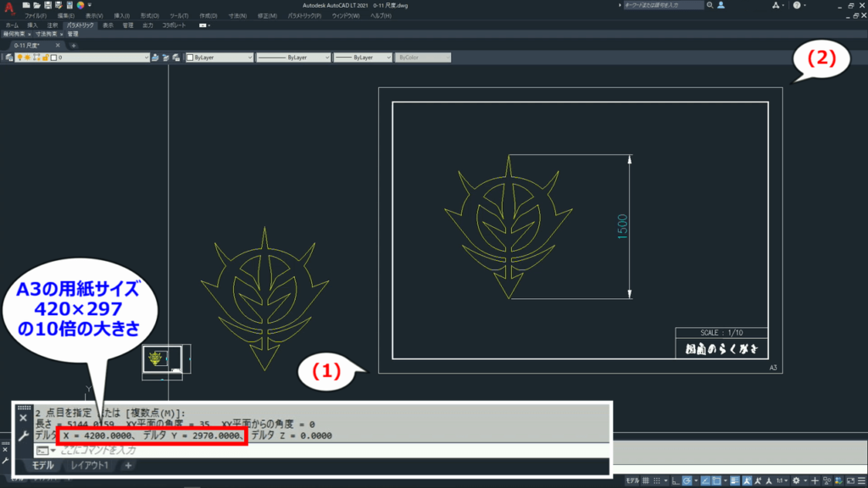
Task: Open the ByLayer linetype dropdown
Action: pyautogui.click(x=292, y=58)
